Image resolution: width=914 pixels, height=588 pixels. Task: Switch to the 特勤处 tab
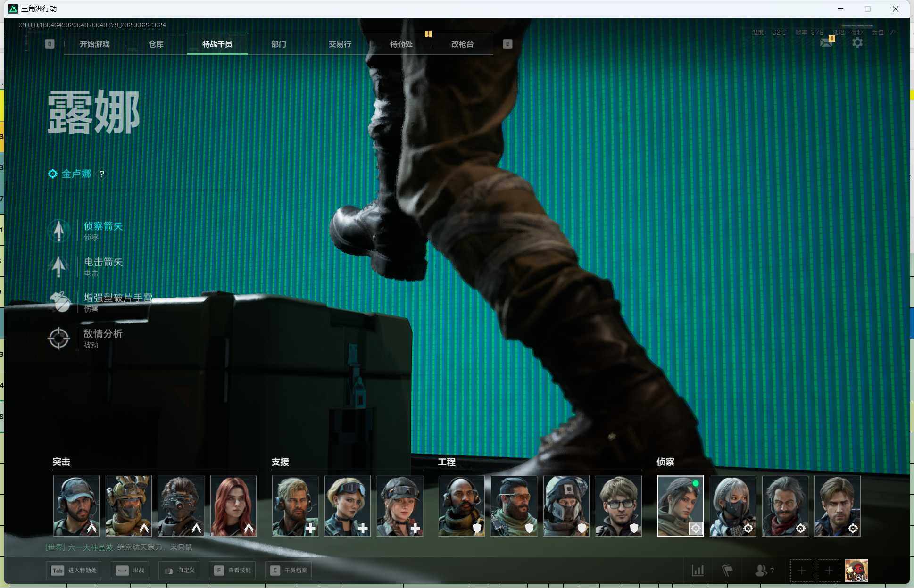coord(401,44)
